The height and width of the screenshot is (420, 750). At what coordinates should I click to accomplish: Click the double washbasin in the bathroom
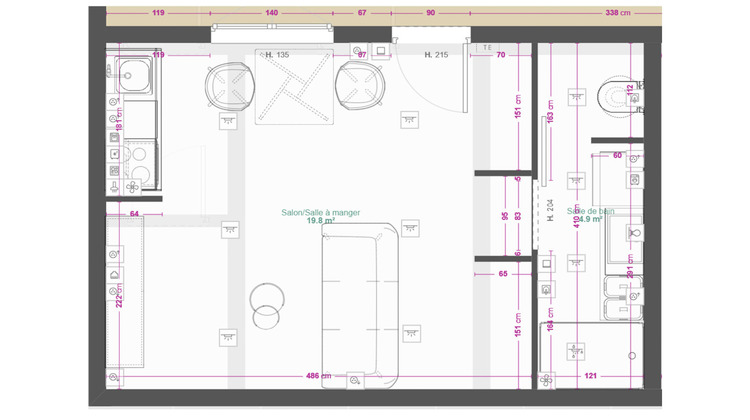[624, 298]
